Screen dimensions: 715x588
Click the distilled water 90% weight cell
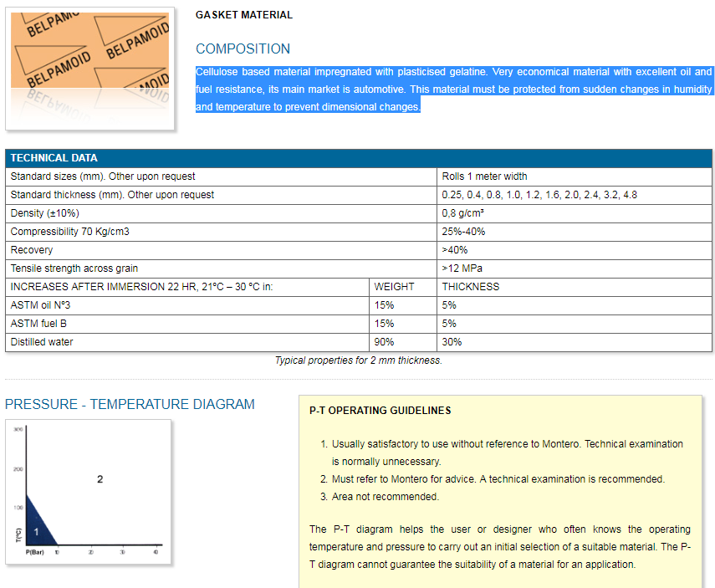coord(384,342)
